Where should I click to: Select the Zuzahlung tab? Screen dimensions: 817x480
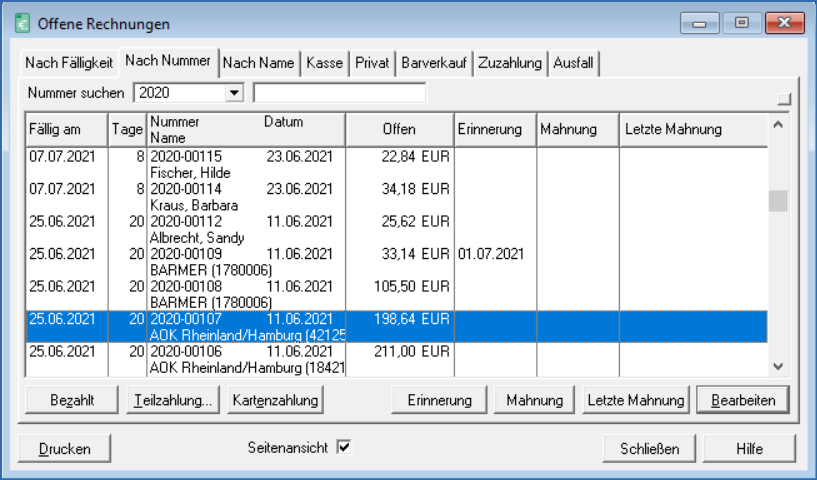click(x=510, y=63)
